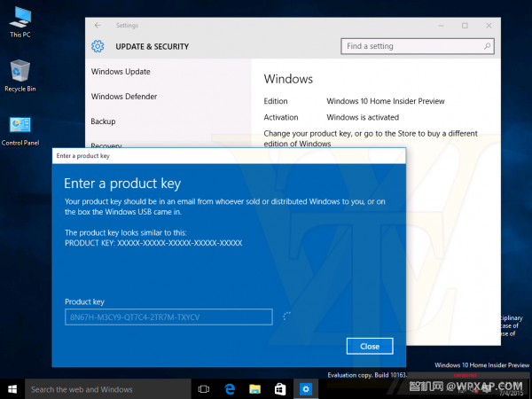The height and width of the screenshot is (399, 532).
Task: Click inside the Find a setting box
Action: (x=418, y=46)
